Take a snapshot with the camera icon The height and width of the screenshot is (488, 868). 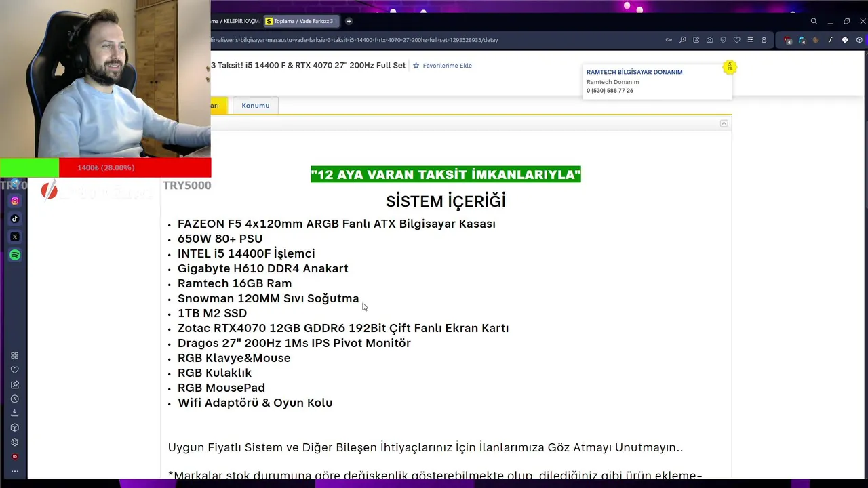tap(709, 40)
